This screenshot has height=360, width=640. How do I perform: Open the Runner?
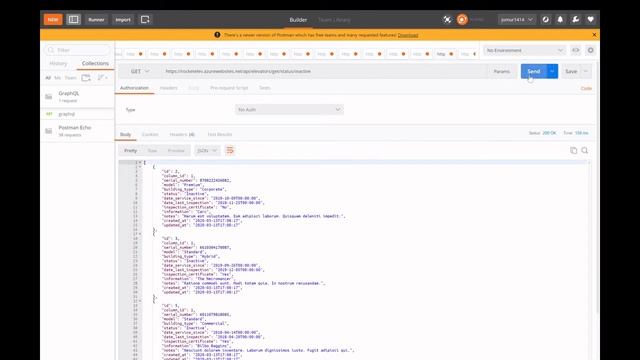(96, 20)
